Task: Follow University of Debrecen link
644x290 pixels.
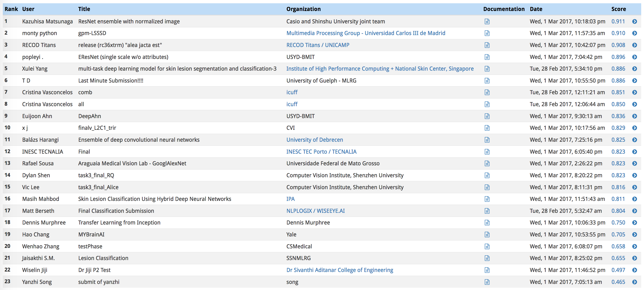Action: pos(315,140)
